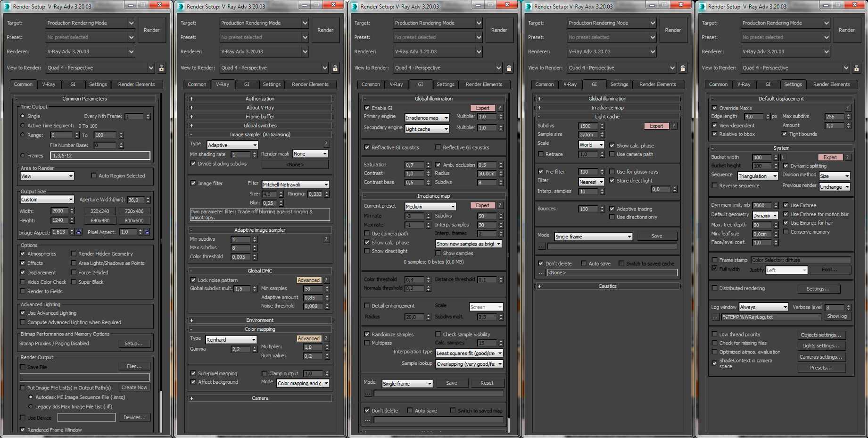Toggle the view lock icon in the Default displacement window
This screenshot has width=868, height=438.
[x=857, y=68]
